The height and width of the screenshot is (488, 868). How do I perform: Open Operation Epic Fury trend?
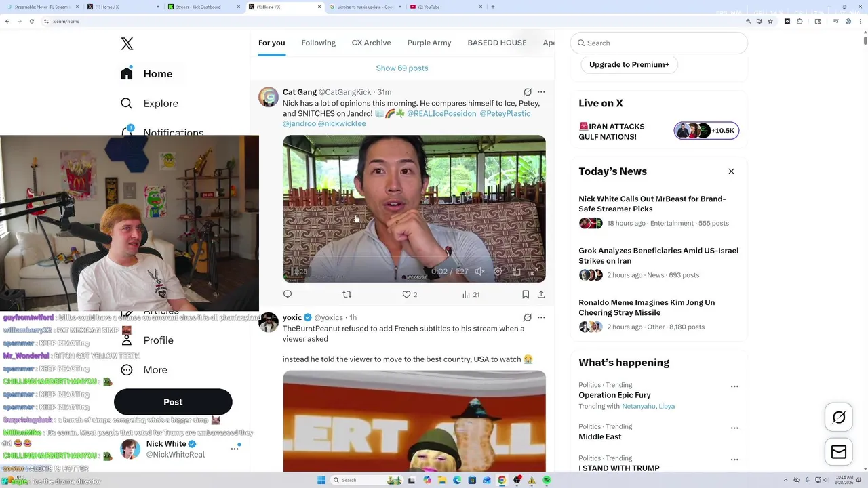pyautogui.click(x=614, y=395)
